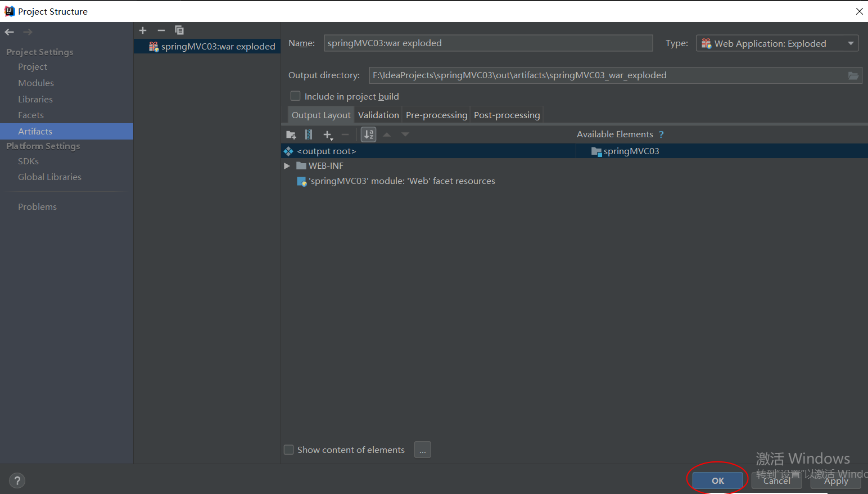The image size is (868, 494).
Task: Confirm with the OK button
Action: [718, 480]
